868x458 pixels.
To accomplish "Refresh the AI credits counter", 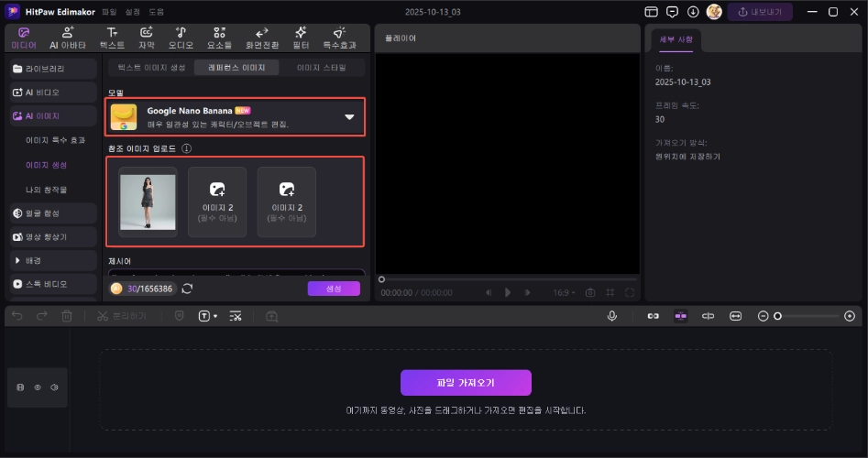I will [187, 289].
